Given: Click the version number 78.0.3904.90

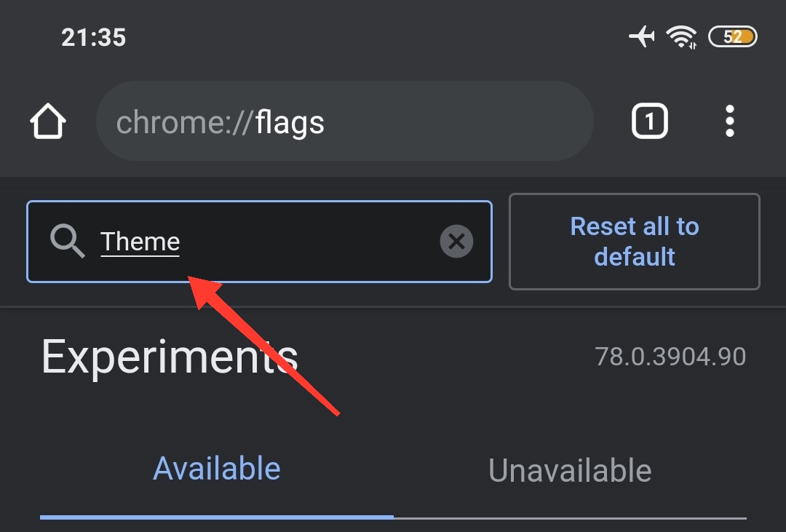Looking at the screenshot, I should 670,357.
